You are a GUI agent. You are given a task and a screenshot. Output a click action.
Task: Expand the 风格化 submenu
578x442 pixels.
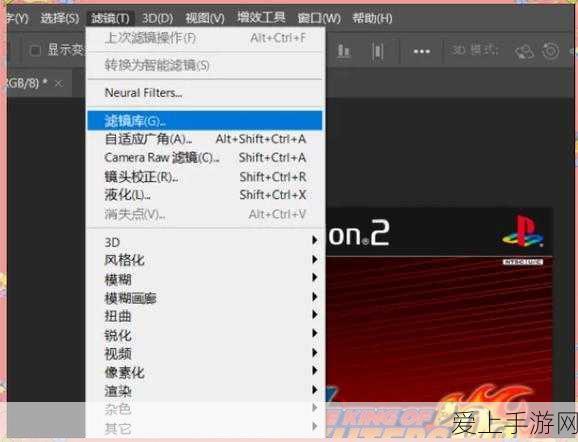tap(205, 260)
